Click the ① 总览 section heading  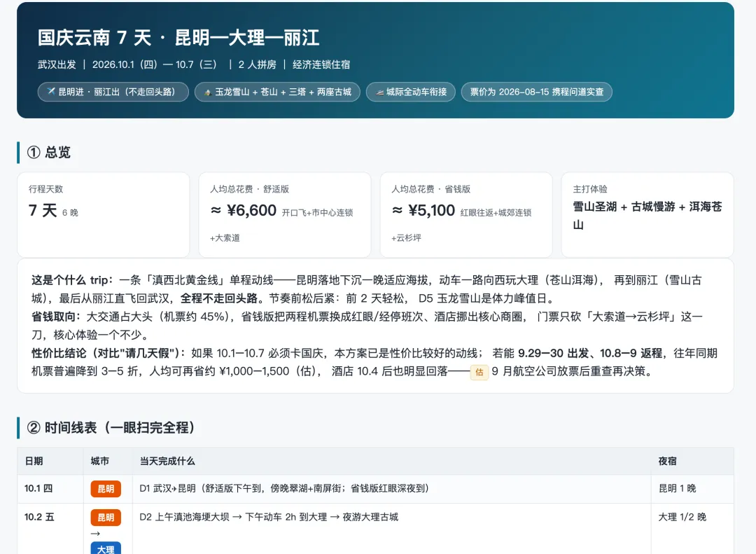tap(49, 153)
